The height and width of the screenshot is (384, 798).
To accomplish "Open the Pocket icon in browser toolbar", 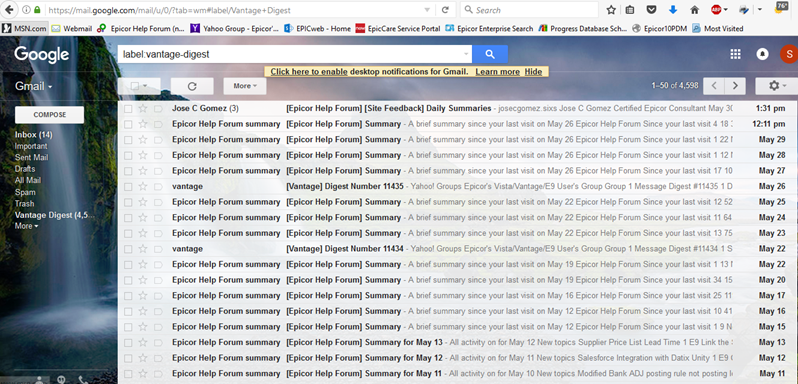I will click(651, 10).
